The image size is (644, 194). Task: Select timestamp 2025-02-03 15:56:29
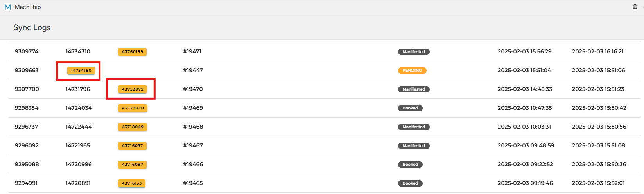coord(525,51)
